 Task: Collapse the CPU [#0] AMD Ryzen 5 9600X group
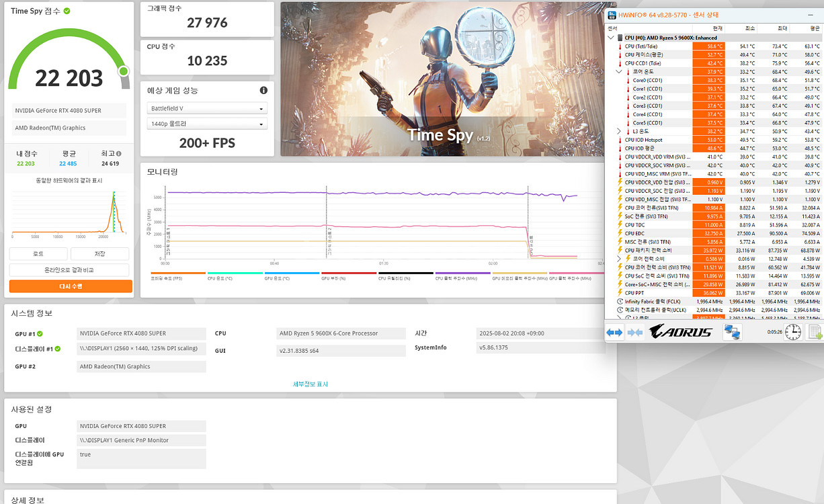pyautogui.click(x=610, y=38)
